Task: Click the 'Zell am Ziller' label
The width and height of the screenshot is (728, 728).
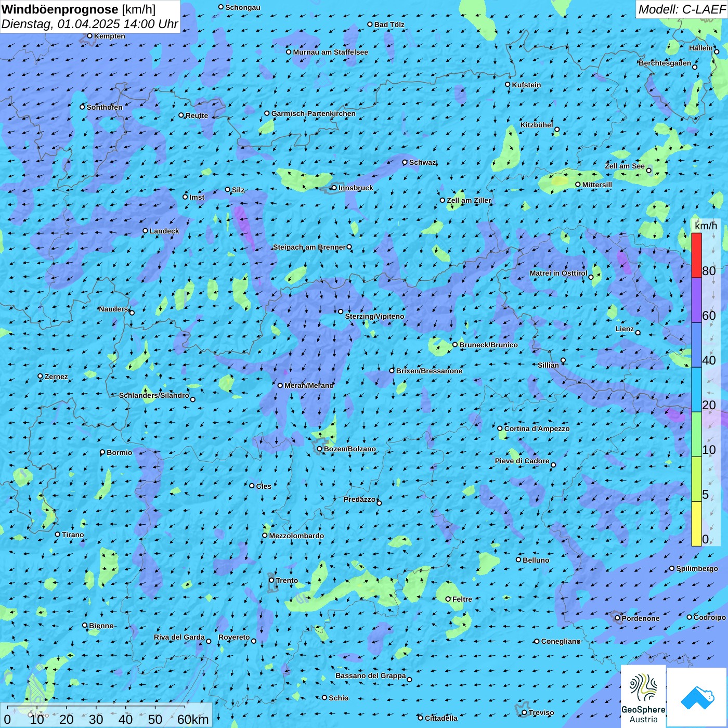Action: tap(469, 200)
